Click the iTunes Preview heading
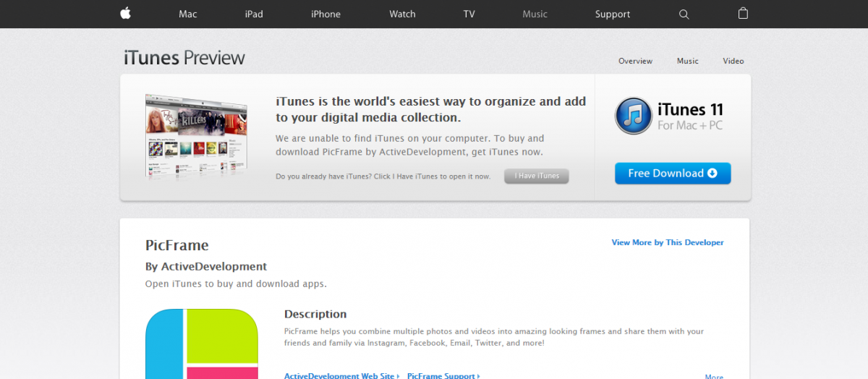 tap(184, 58)
